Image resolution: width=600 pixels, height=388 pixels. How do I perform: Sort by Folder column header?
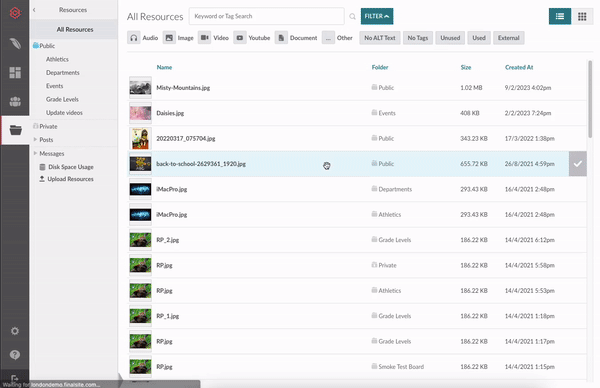[380, 67]
